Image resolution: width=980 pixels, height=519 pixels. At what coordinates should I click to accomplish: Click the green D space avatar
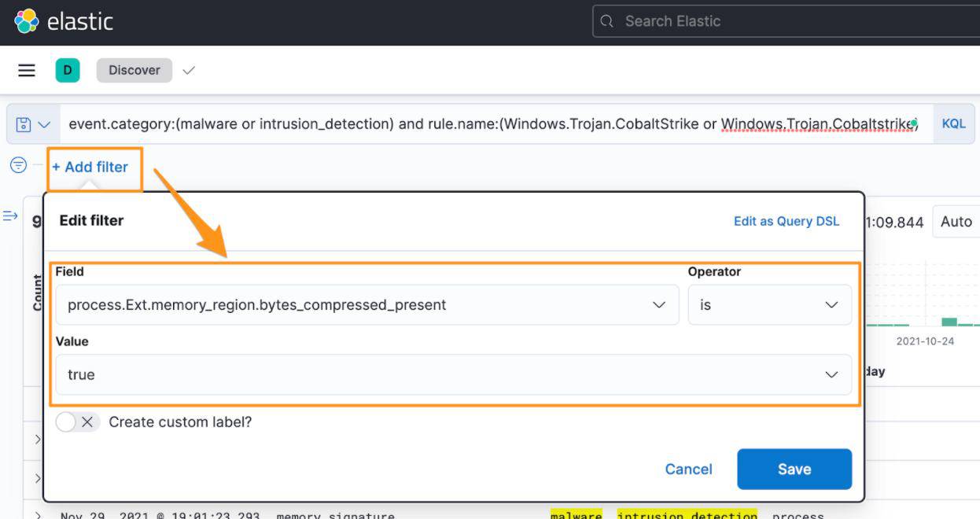point(68,71)
